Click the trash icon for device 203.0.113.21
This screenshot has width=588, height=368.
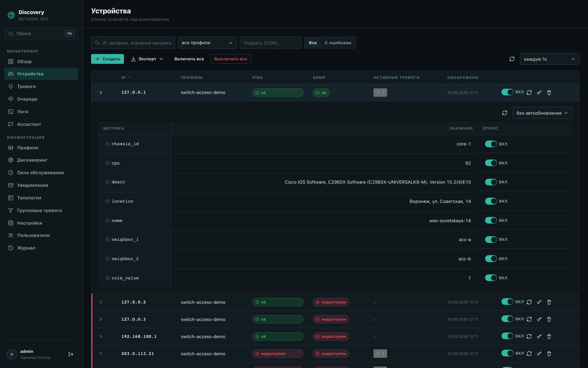(549, 354)
